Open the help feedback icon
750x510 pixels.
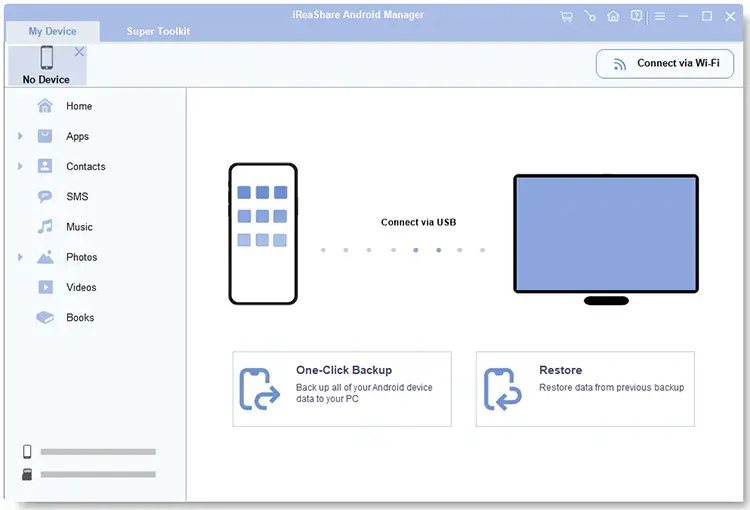[x=636, y=17]
